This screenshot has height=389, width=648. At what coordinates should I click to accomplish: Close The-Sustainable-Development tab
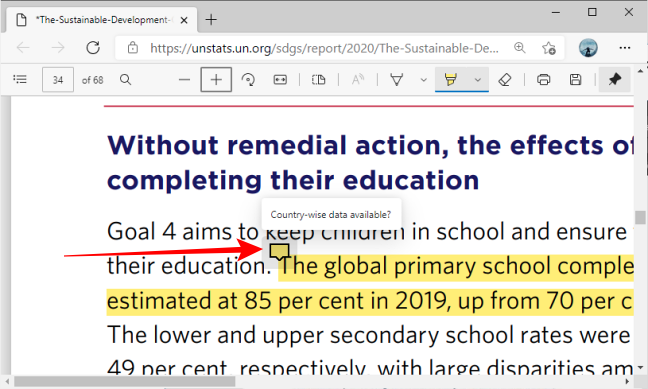tap(184, 20)
